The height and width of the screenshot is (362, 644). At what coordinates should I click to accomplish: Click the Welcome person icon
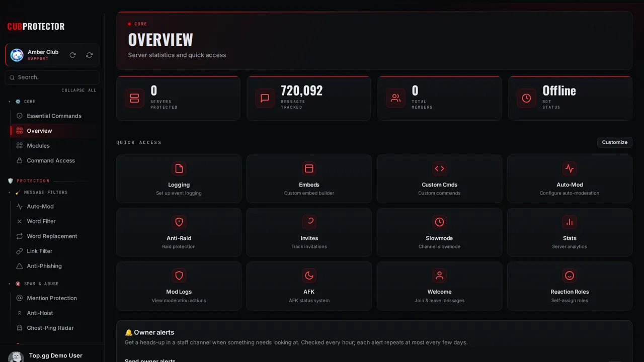tap(439, 276)
